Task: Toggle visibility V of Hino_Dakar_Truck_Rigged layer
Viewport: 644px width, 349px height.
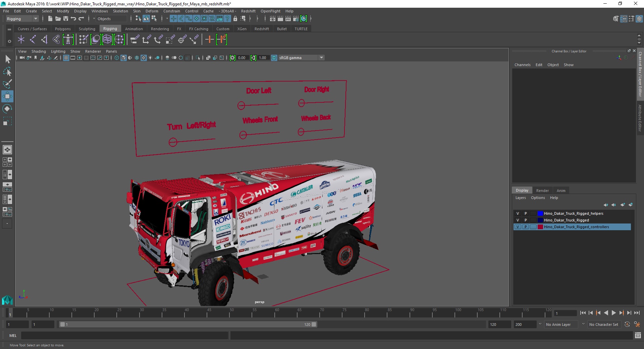Action: point(518,220)
